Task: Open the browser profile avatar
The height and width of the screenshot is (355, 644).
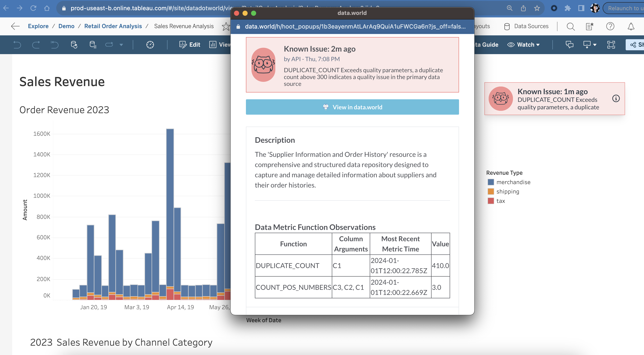Action: (x=595, y=8)
